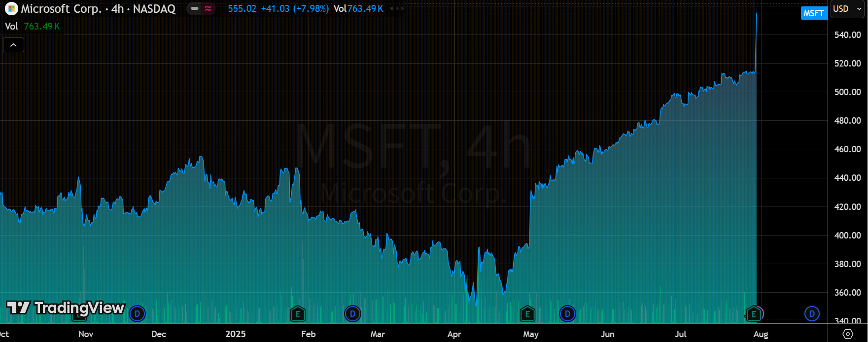
Task: Click the May label on the time axis
Action: pyautogui.click(x=531, y=334)
